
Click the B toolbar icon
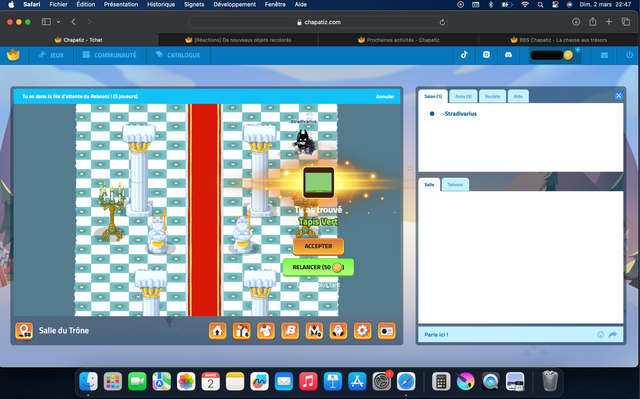(x=290, y=331)
